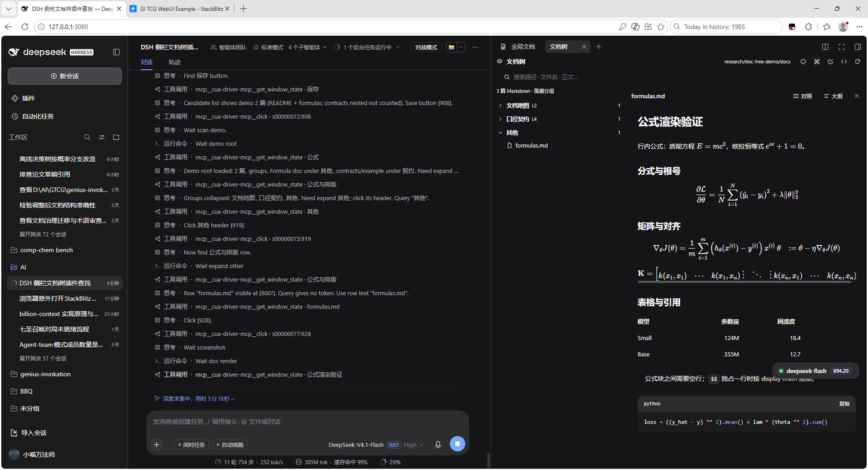
Task: Stop the running generation
Action: 457,444
